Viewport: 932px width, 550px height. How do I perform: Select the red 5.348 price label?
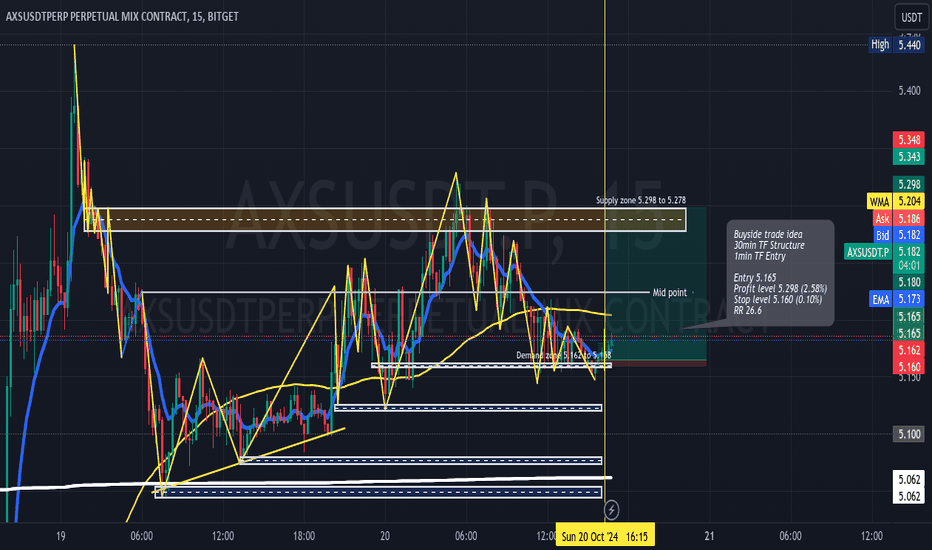tap(909, 140)
